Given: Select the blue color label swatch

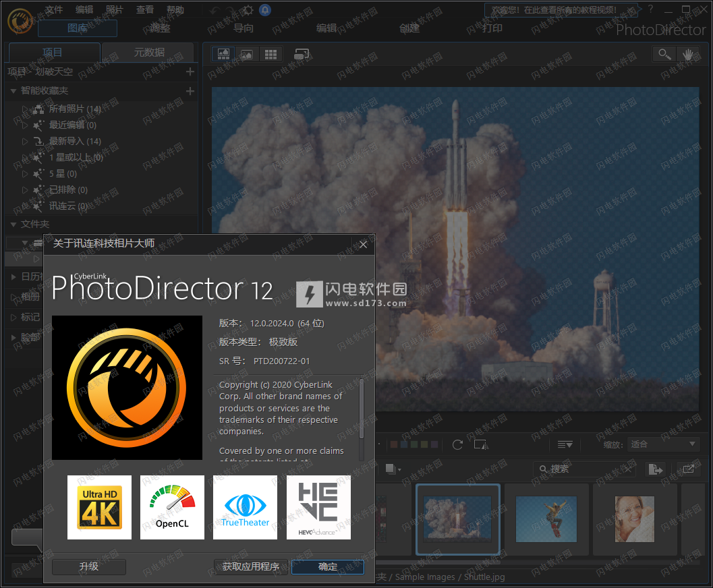Looking at the screenshot, I should pos(404,444).
